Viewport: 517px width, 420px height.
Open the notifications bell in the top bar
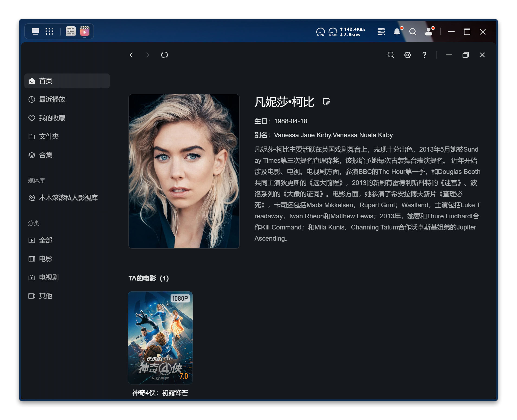397,32
